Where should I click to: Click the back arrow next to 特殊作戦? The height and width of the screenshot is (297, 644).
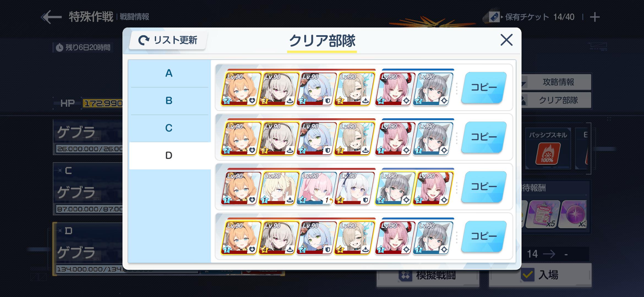pos(51,17)
